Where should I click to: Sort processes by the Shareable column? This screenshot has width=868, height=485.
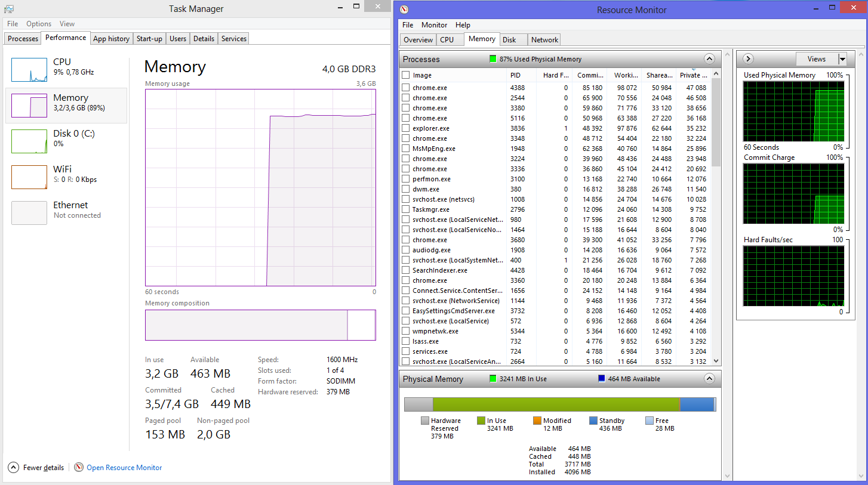click(x=659, y=75)
